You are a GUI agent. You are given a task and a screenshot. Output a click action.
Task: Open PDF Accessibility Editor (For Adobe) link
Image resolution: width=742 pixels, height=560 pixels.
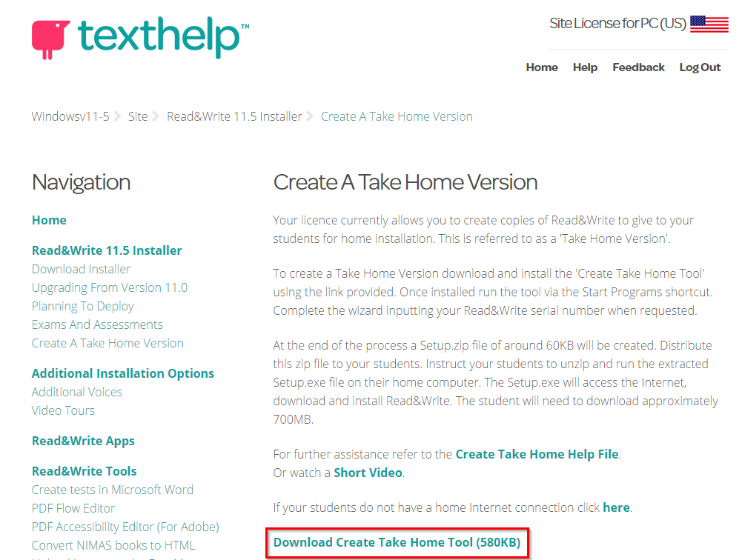coord(125,527)
